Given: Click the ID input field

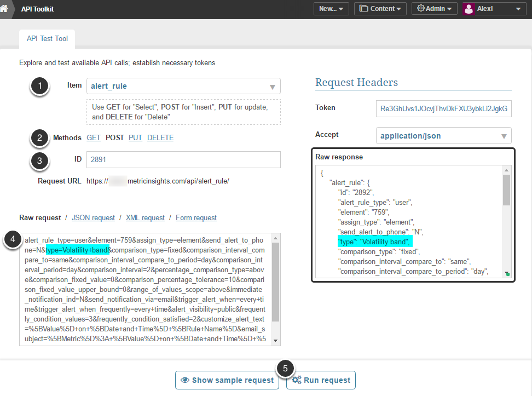Looking at the screenshot, I should (183, 159).
